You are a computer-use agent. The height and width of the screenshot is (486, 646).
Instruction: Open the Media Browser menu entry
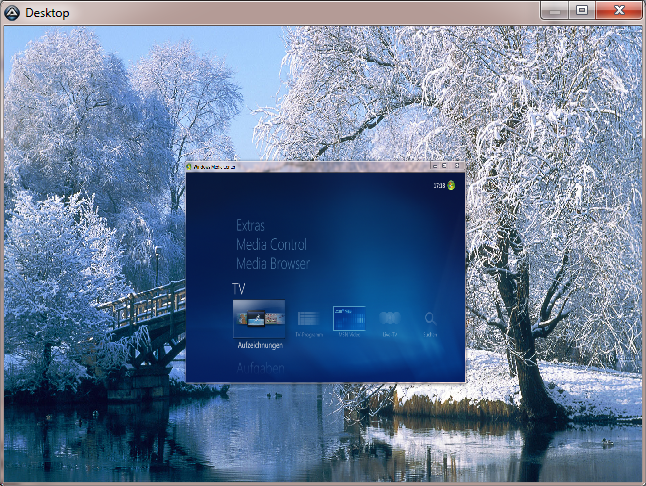[x=273, y=264]
